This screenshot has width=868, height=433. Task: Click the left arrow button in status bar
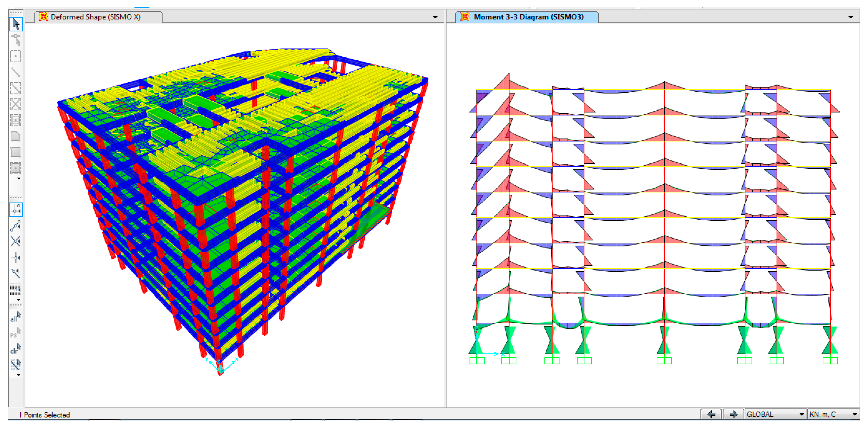(711, 414)
